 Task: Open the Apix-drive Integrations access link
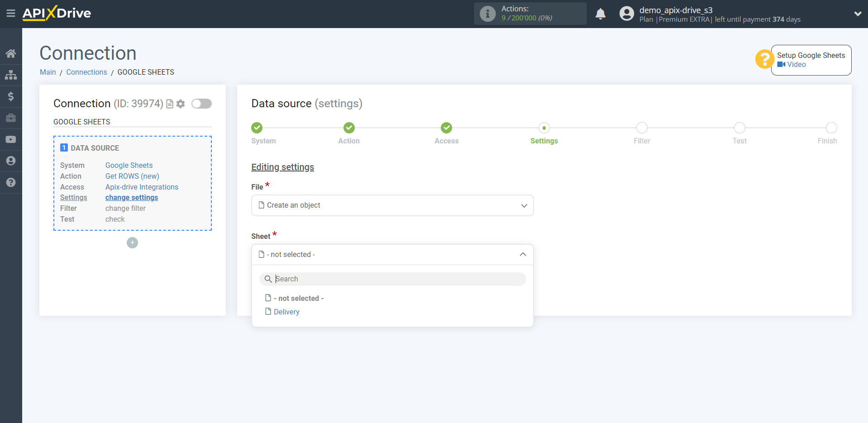click(x=142, y=187)
